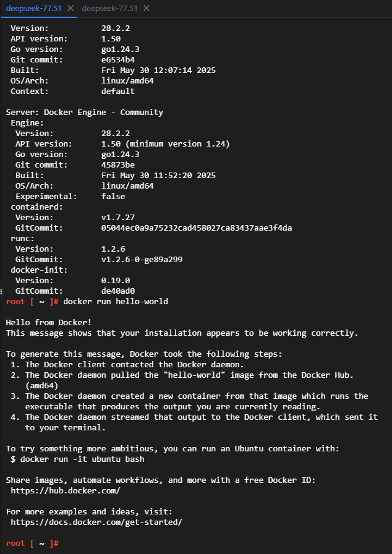Open the hub.docker.com link
The height and width of the screenshot is (554, 392).
coord(65,490)
